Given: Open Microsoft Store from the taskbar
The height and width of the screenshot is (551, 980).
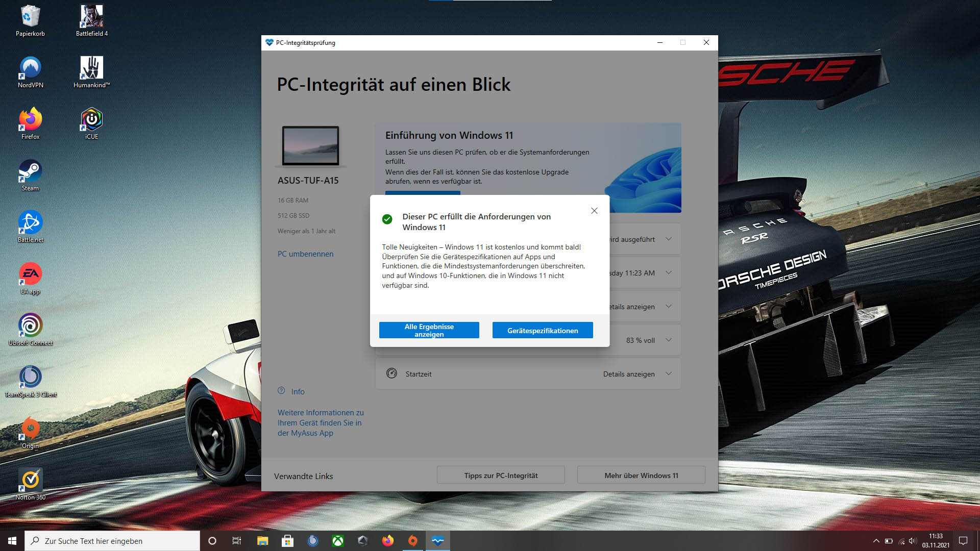Looking at the screenshot, I should pyautogui.click(x=287, y=541).
